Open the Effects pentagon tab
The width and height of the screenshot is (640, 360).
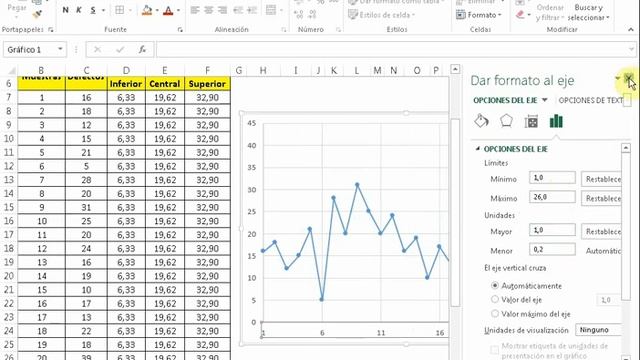pos(506,121)
